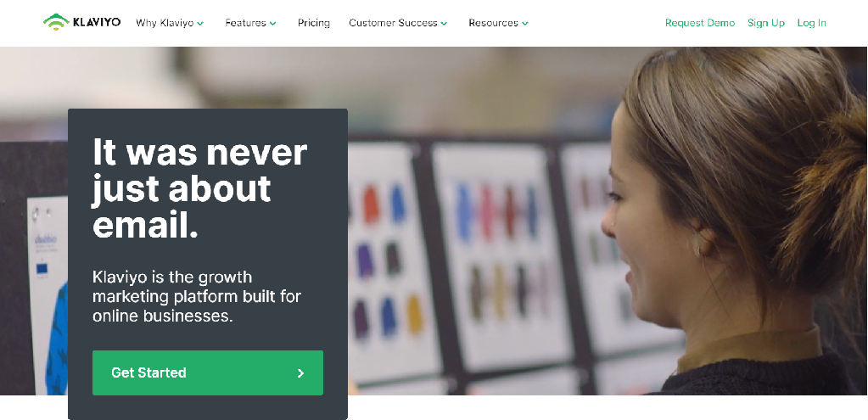Image resolution: width=868 pixels, height=420 pixels.
Task: Open the Log In link
Action: 811,23
